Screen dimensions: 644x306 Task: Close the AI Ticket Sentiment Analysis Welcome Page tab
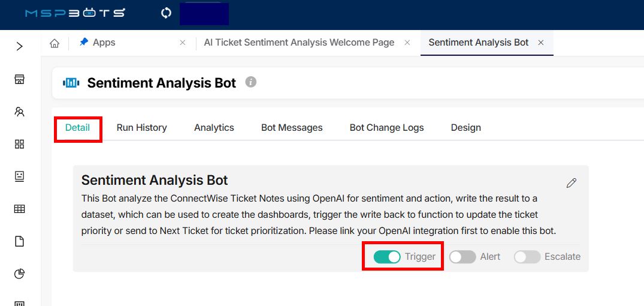[407, 43]
